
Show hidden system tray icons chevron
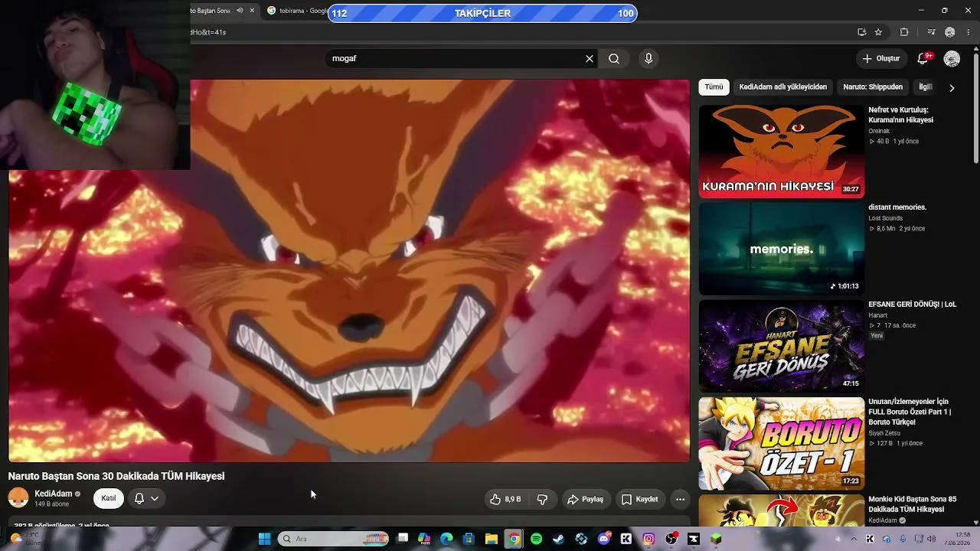pos(854,539)
